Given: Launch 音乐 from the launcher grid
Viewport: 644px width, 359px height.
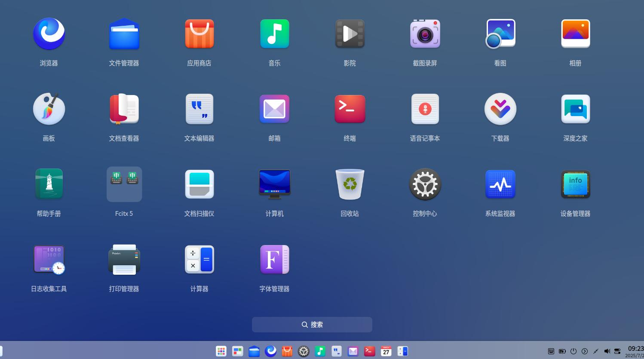Looking at the screenshot, I should tap(275, 34).
